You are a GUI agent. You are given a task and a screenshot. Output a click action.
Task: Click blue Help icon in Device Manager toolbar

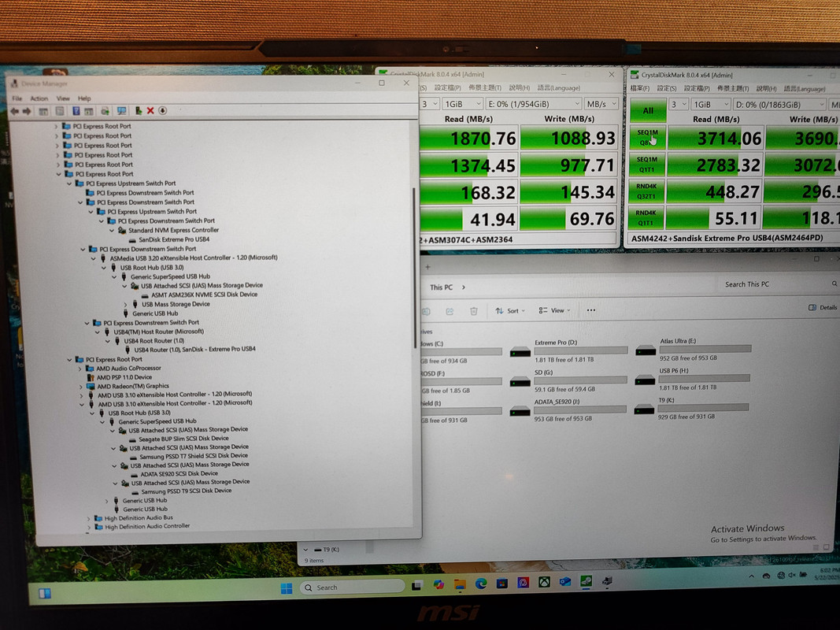click(x=76, y=111)
